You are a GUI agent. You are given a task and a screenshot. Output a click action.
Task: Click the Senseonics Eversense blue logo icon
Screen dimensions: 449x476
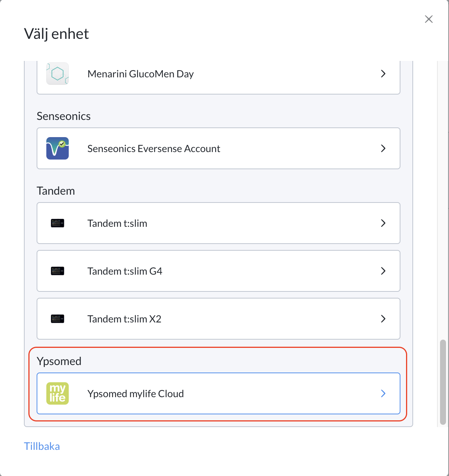[58, 148]
